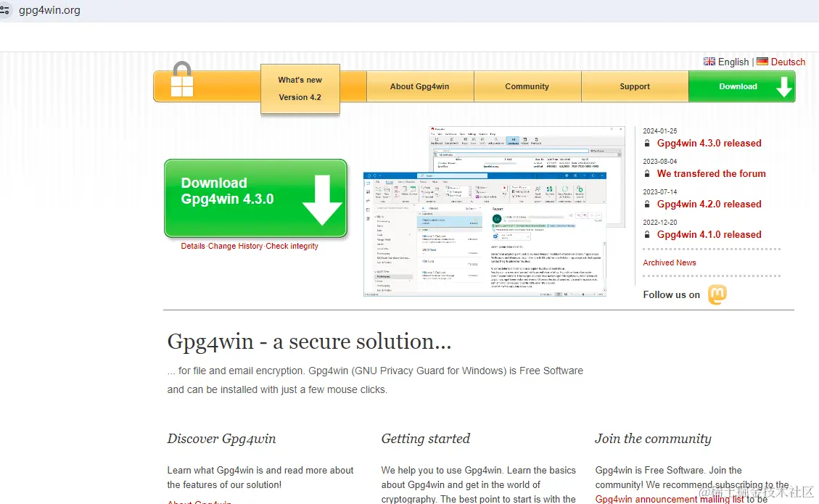Click the lock icon beside Gpg4win 4.2.0 released
The height and width of the screenshot is (504, 819).
coord(647,205)
